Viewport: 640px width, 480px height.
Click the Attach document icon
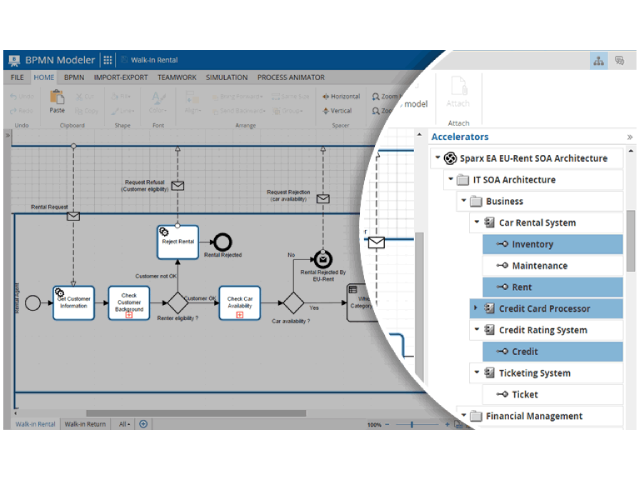[459, 86]
